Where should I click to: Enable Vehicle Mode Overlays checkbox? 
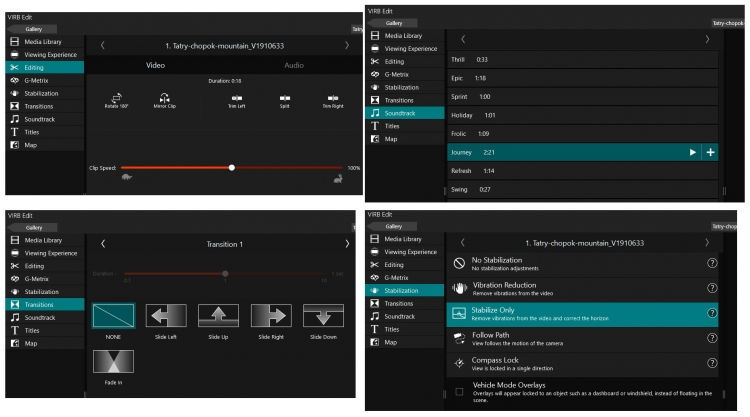click(x=459, y=392)
